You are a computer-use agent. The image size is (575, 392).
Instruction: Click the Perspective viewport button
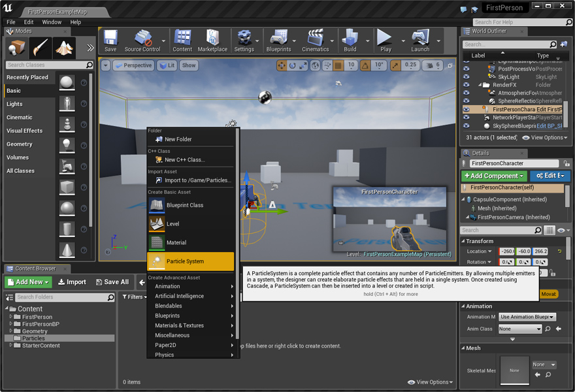click(x=133, y=65)
